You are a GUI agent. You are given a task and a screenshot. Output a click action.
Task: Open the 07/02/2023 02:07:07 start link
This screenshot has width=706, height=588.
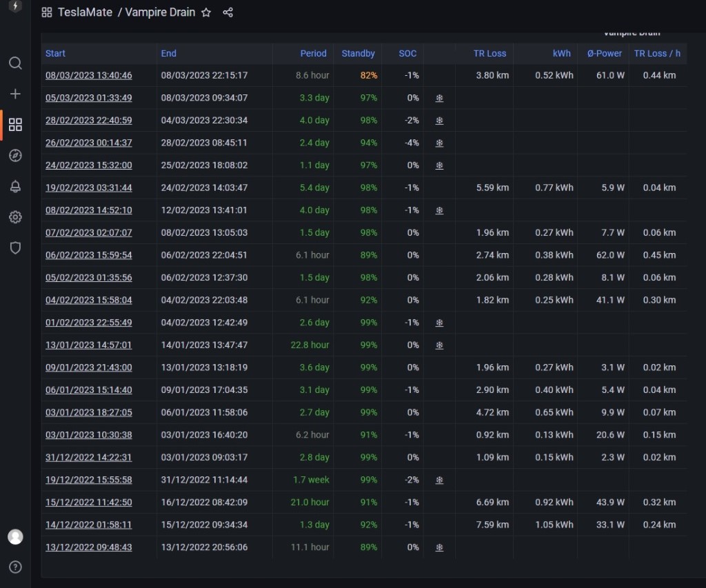pyautogui.click(x=89, y=233)
